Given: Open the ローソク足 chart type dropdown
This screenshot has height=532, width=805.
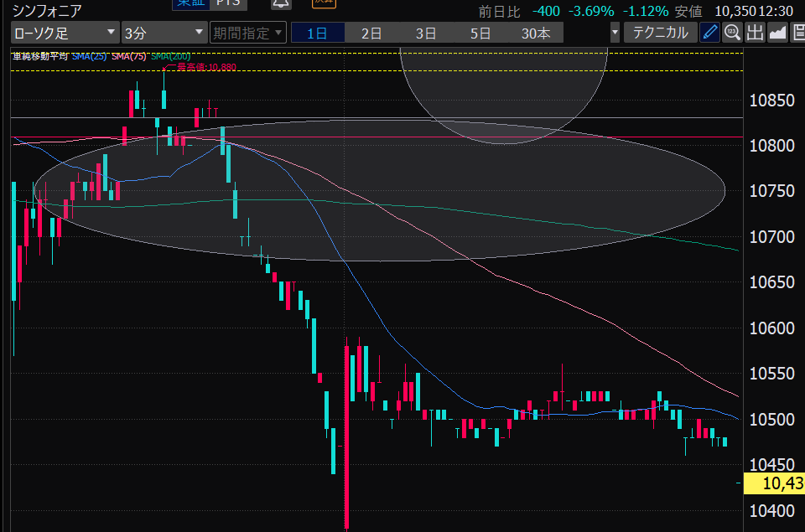Looking at the screenshot, I should click(x=65, y=34).
